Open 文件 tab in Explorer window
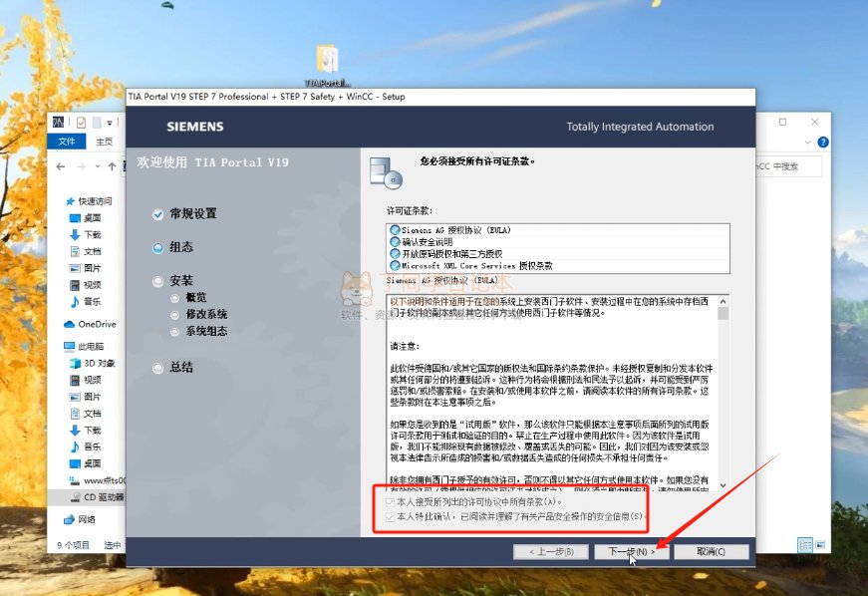 point(67,142)
